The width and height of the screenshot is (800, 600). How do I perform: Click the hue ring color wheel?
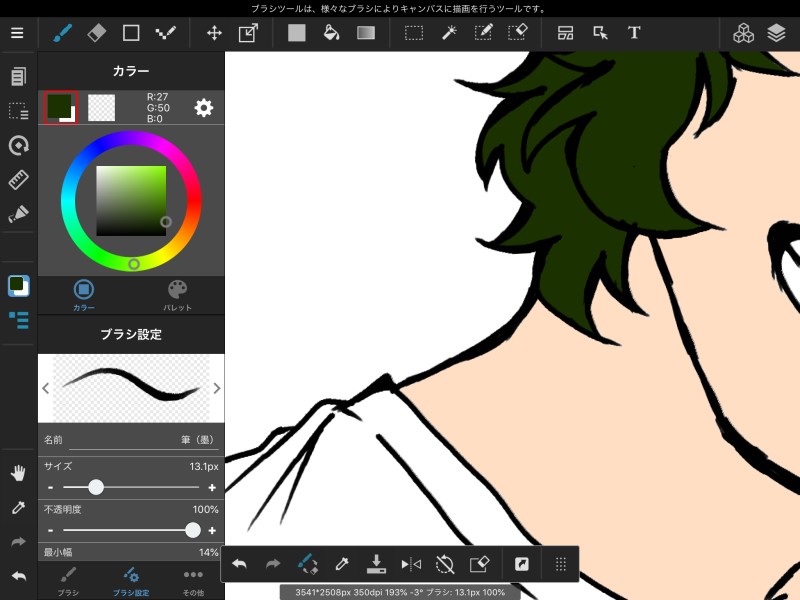point(131,201)
